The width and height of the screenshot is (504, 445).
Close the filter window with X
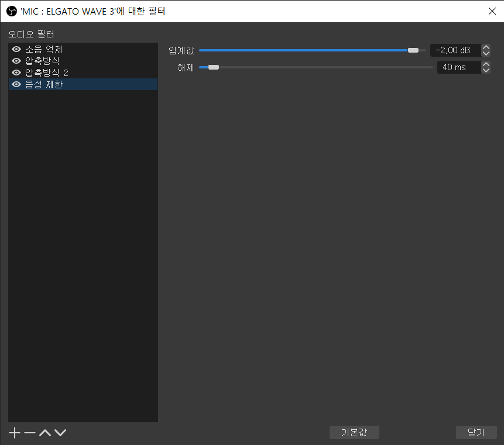point(492,11)
